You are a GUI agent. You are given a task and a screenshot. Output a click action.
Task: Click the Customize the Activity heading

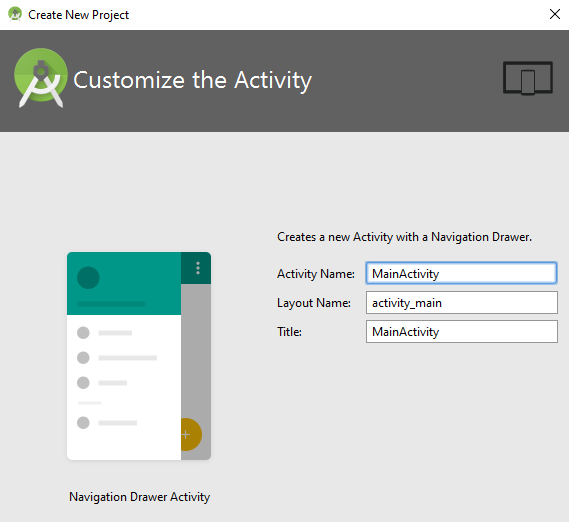point(192,80)
